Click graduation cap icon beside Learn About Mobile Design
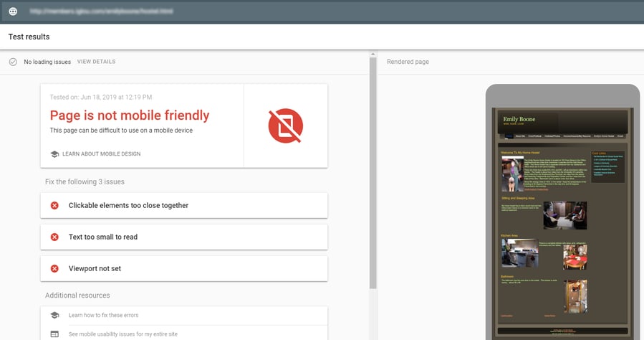 pyautogui.click(x=54, y=154)
